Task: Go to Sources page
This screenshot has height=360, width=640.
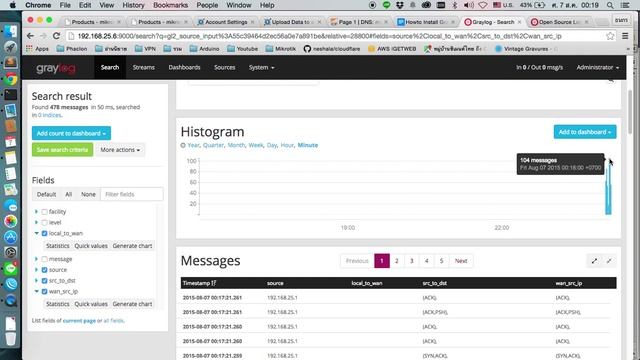Action: [x=224, y=67]
